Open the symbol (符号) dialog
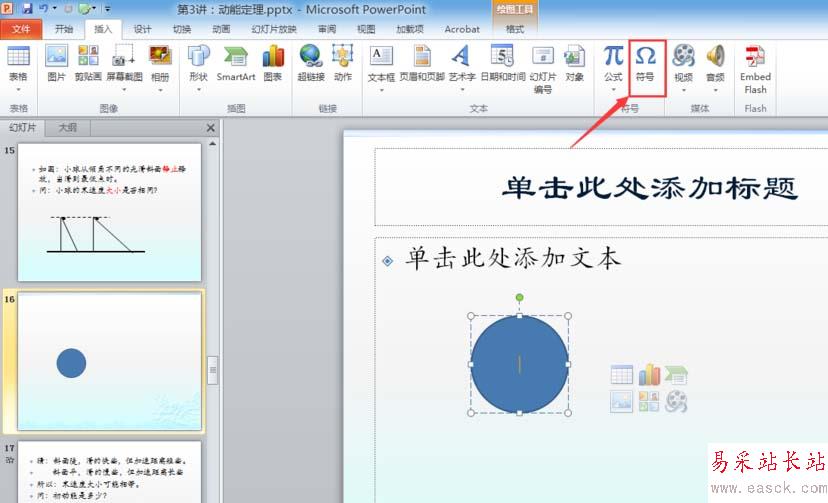 coord(645,63)
